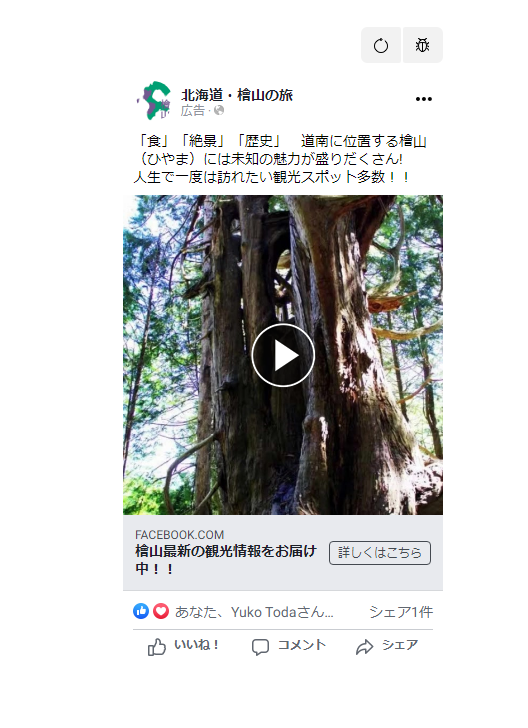Open the 北海道・檜山の旅 page name link

point(237,95)
